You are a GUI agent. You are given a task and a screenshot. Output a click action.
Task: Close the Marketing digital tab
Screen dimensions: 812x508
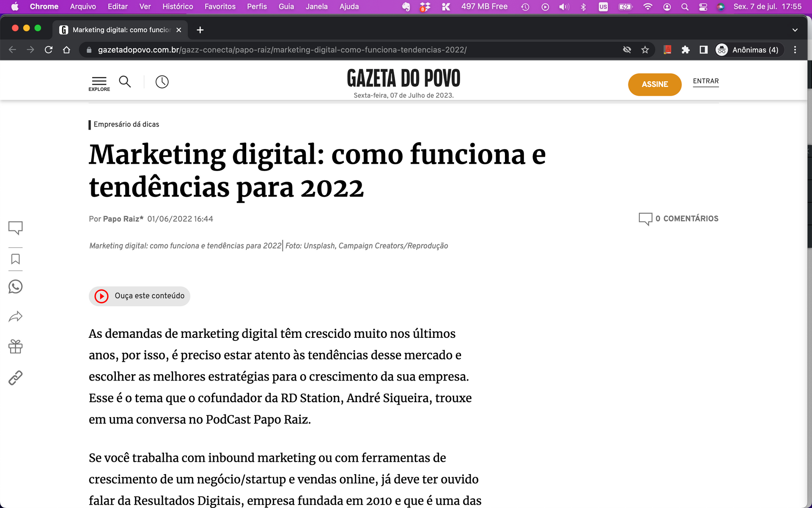click(x=178, y=30)
